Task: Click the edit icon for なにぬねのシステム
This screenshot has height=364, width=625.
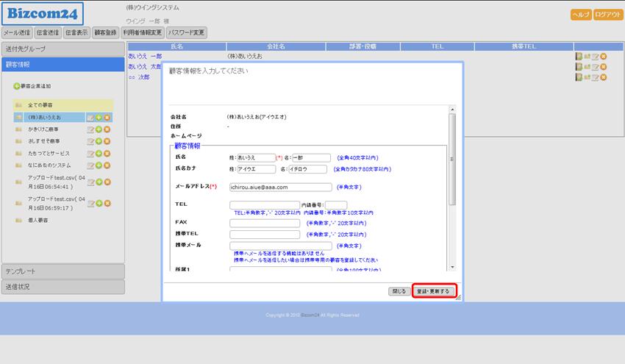Action: (90, 165)
